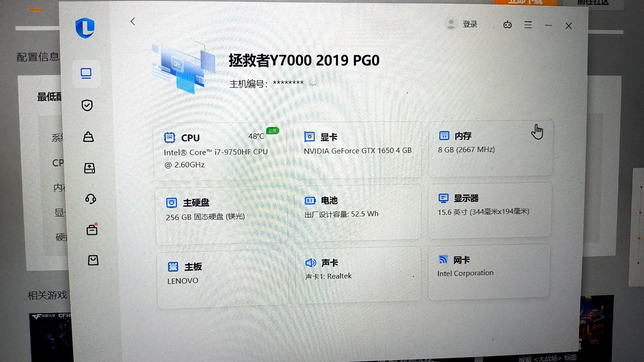The image size is (644, 362).
Task: Click the 主硬盘 disk icon
Action: pos(171,203)
